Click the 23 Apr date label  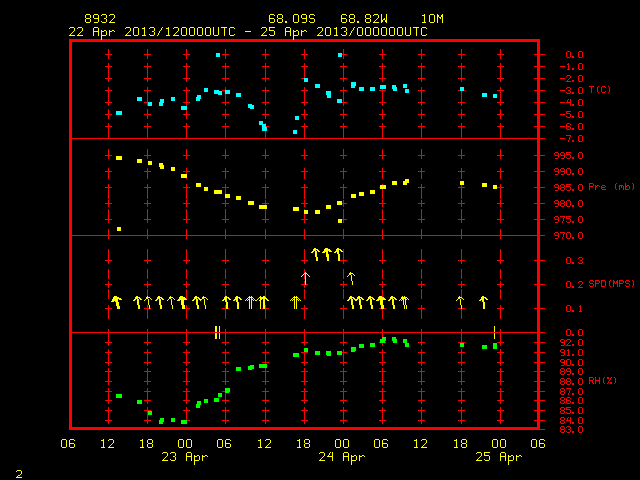pos(184,457)
